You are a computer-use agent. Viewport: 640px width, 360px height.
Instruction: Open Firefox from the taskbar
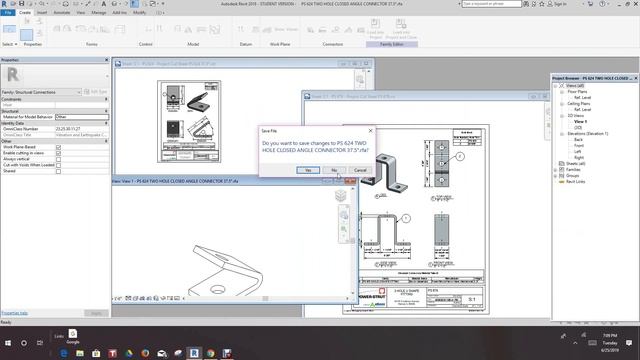[x=145, y=353]
